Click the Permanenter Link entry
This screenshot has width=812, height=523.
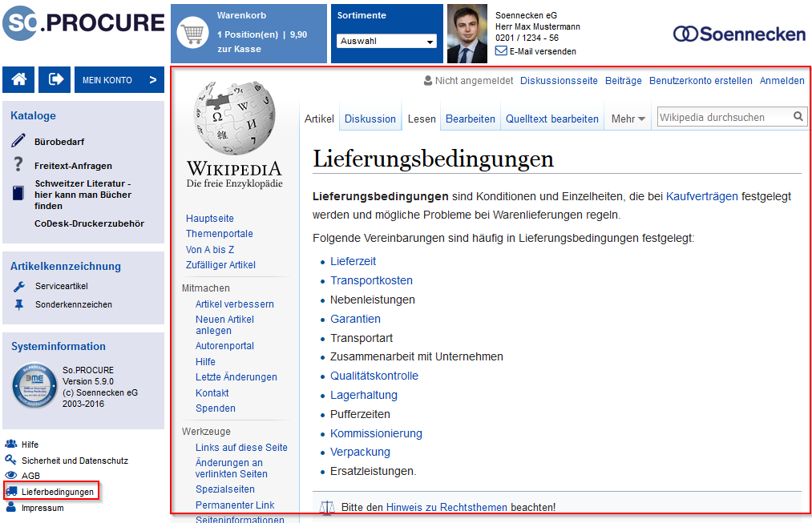pyautogui.click(x=235, y=505)
